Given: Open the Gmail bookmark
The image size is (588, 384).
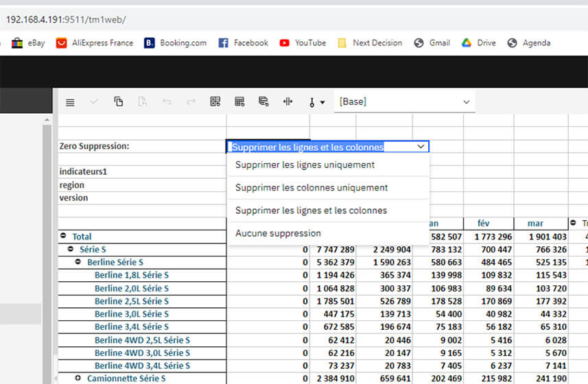Looking at the screenshot, I should coord(432,43).
